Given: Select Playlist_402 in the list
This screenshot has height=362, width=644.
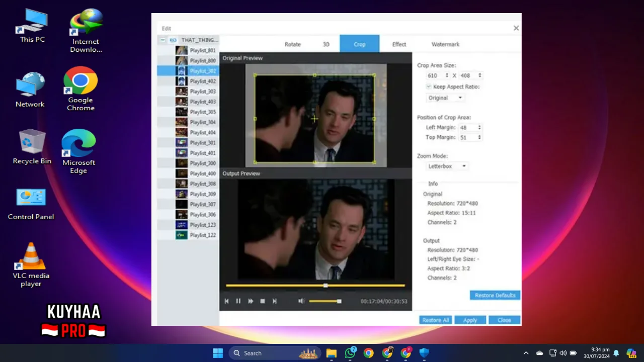Looking at the screenshot, I should click(188, 81).
